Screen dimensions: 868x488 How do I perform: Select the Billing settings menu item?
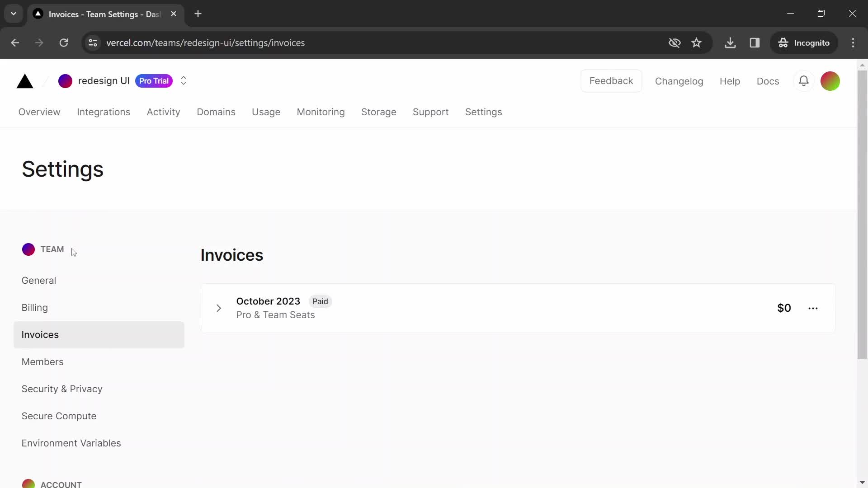[x=34, y=307]
